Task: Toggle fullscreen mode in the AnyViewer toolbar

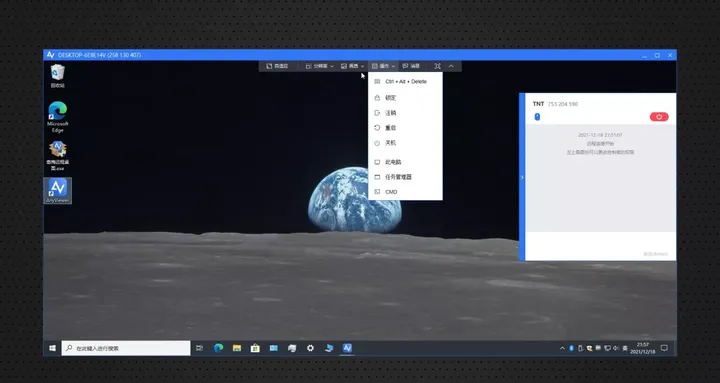Action: 438,66
